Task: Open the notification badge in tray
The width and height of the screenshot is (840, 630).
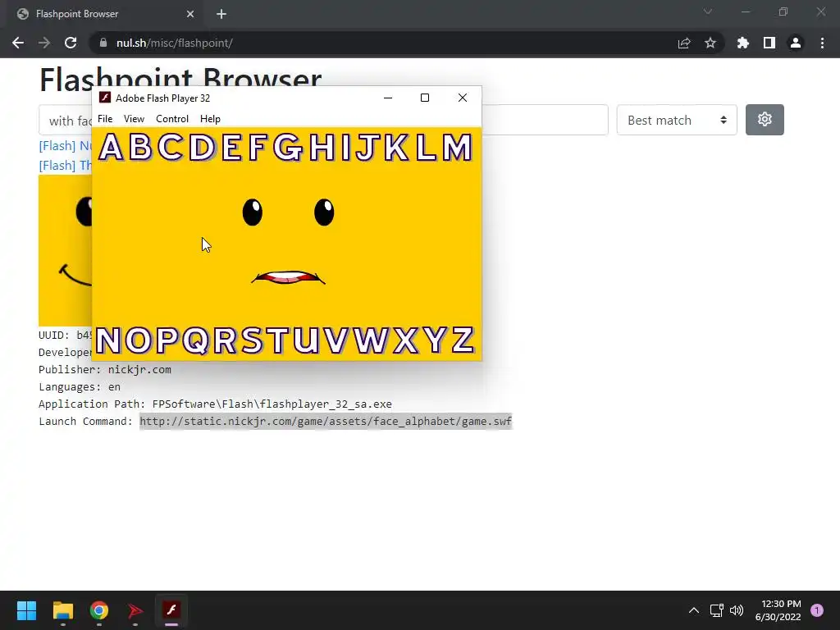Action: pyautogui.click(x=817, y=610)
